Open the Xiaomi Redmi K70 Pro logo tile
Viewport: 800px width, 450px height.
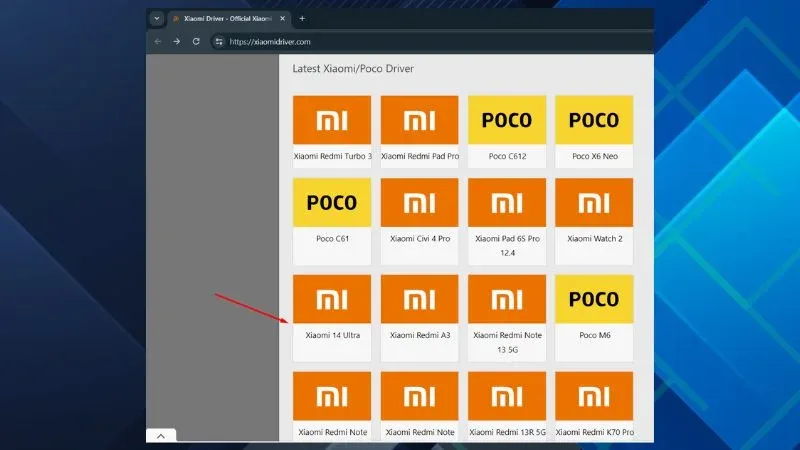click(x=594, y=396)
